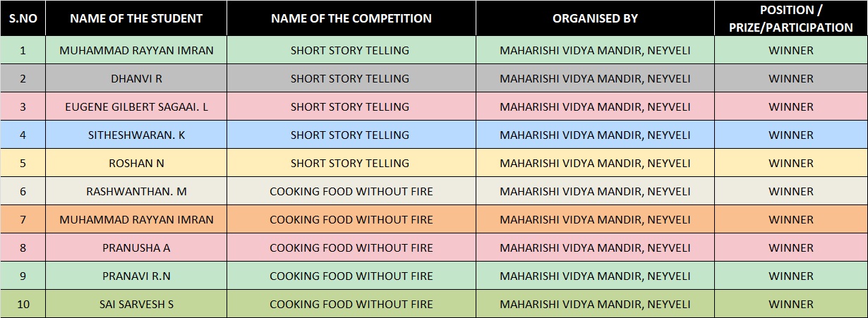Click serial number 10 cell
The width and height of the screenshot is (868, 318).
point(23,305)
